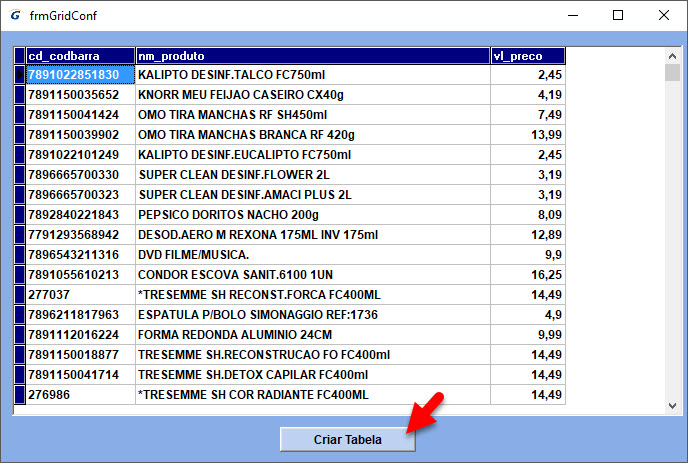688x463 pixels.
Task: Select barcode cell 7891022851830
Action: click(x=80, y=75)
